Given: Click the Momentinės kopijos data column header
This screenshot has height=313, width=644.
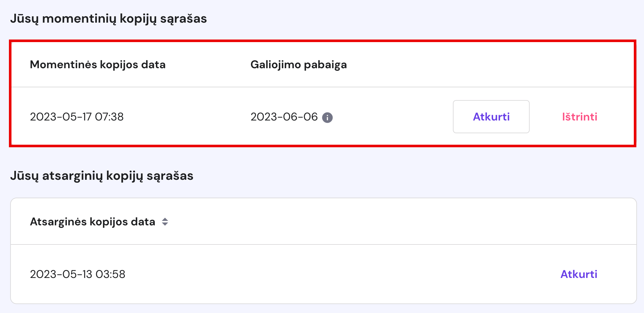Looking at the screenshot, I should (97, 65).
